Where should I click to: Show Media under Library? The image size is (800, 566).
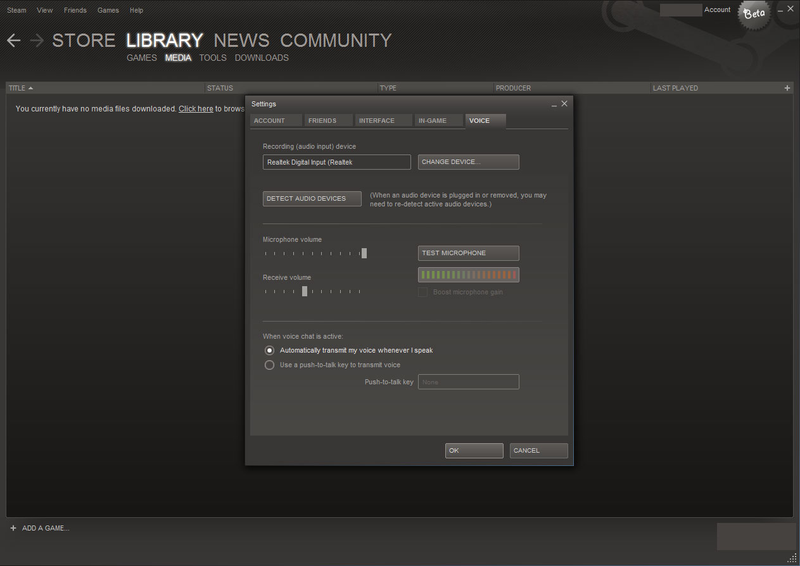point(178,58)
